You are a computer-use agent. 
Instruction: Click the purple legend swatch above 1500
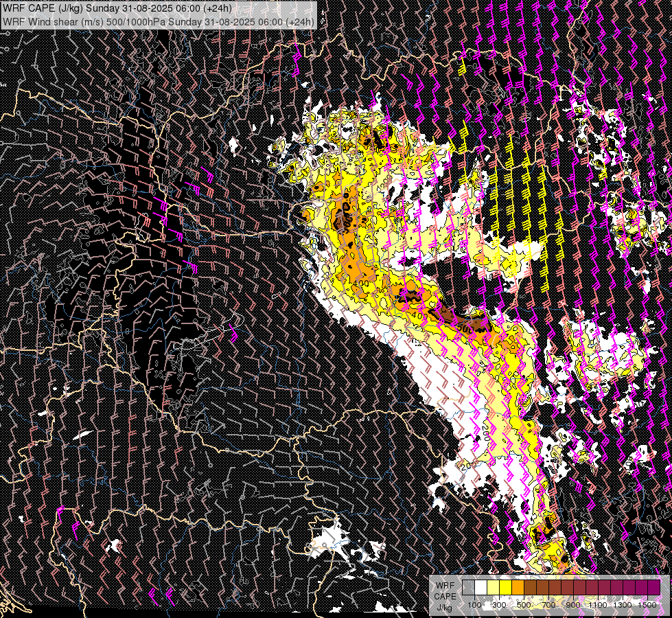click(653, 587)
